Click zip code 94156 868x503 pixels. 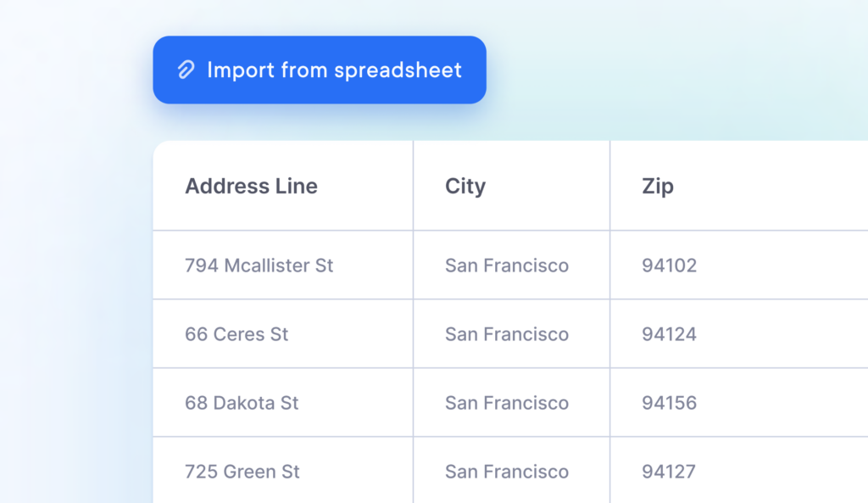pos(670,403)
